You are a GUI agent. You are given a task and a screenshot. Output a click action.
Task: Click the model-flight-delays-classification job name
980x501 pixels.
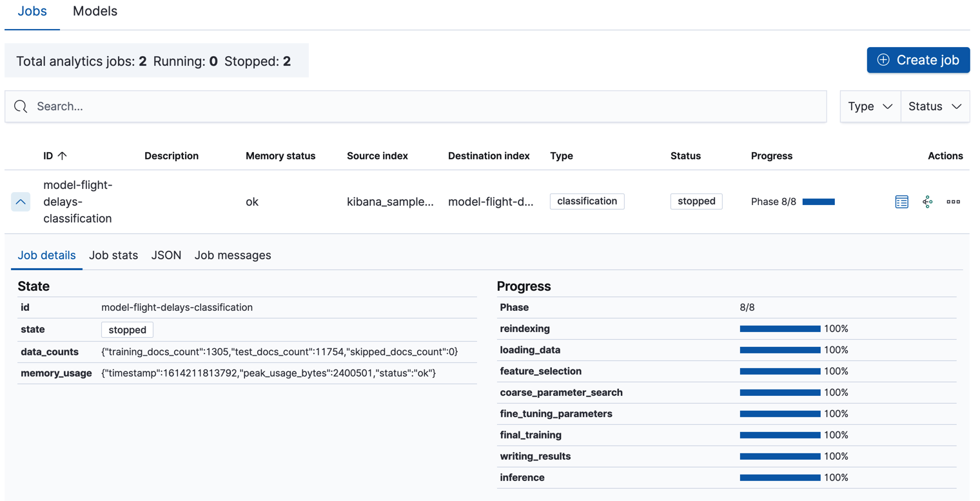point(78,202)
